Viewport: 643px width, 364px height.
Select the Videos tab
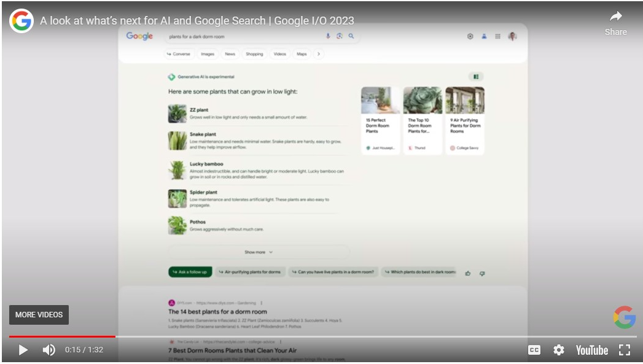[x=279, y=54]
